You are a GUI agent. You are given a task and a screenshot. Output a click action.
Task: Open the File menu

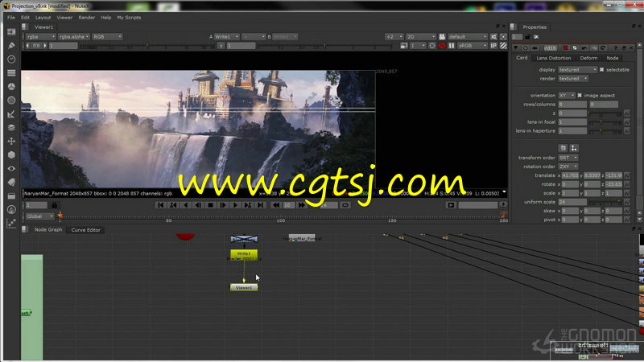(11, 18)
